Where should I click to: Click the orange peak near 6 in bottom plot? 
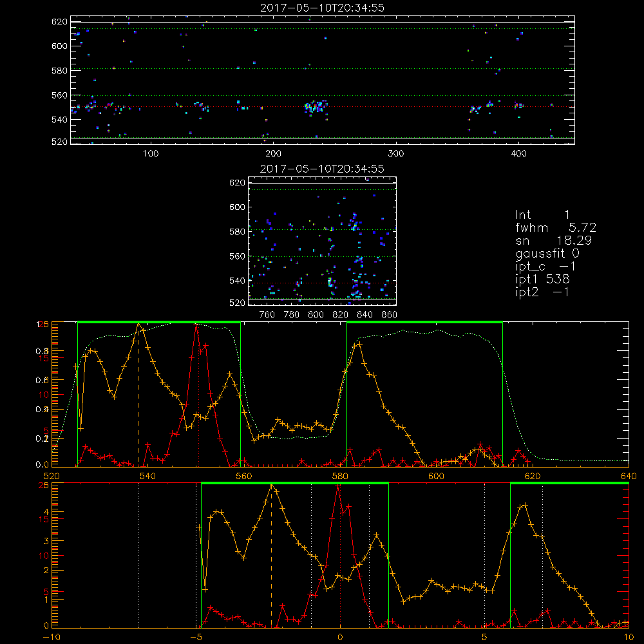pos(524,505)
